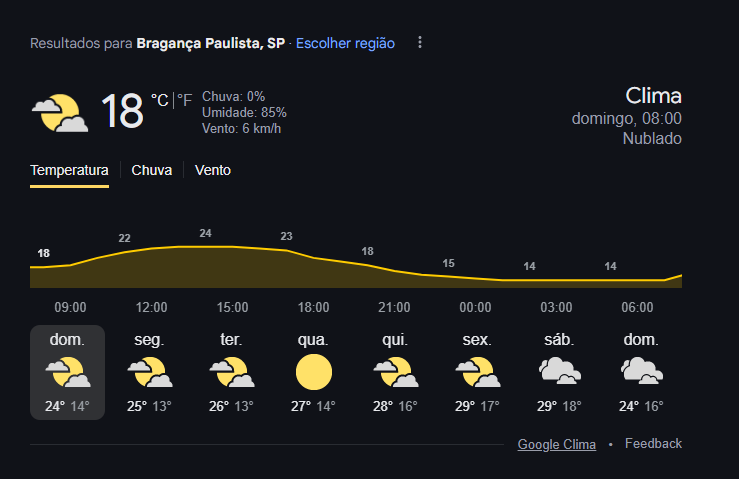This screenshot has width=739, height=479.
Task: Click the 15:00 point on temperature graph
Action: 232,247
